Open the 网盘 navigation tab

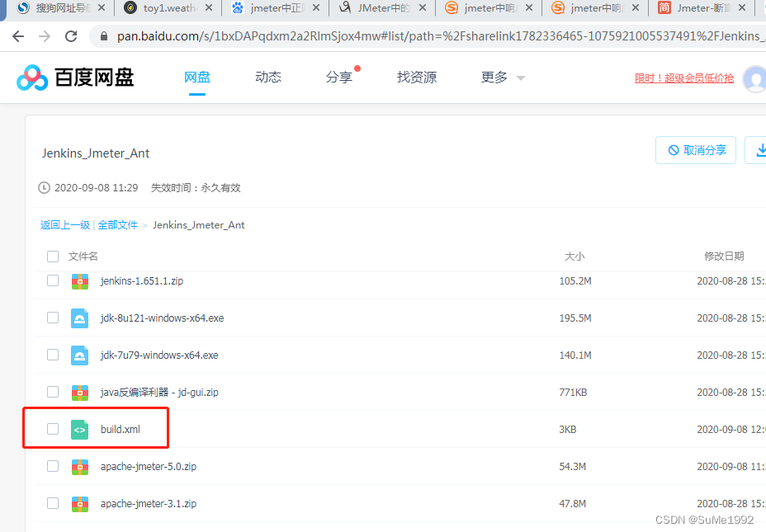pyautogui.click(x=197, y=77)
